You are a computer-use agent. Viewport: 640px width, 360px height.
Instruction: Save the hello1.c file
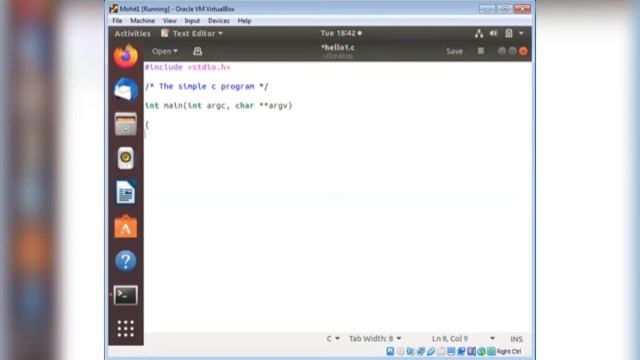click(x=454, y=51)
